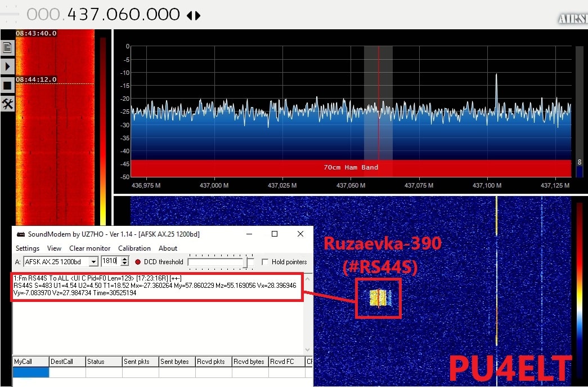This screenshot has width=588, height=387.
Task: Click the SoundModem window title icon
Action: pos(21,234)
